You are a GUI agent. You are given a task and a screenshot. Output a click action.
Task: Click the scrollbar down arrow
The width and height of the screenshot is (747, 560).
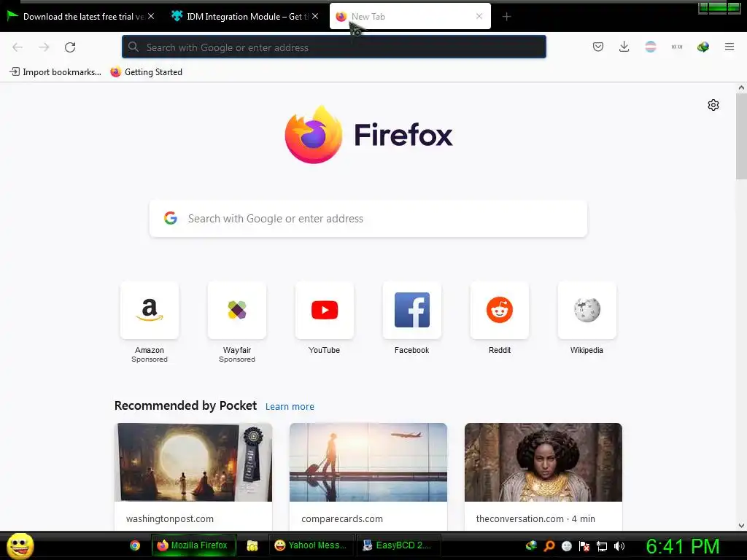point(741,526)
